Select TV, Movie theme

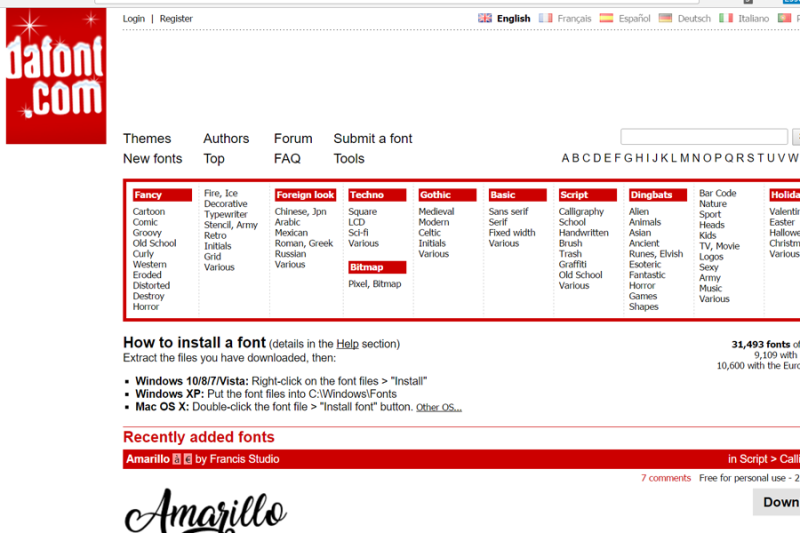click(x=719, y=246)
